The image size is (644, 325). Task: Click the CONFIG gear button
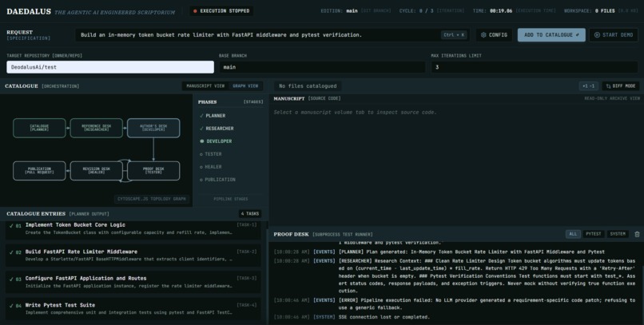coord(494,35)
